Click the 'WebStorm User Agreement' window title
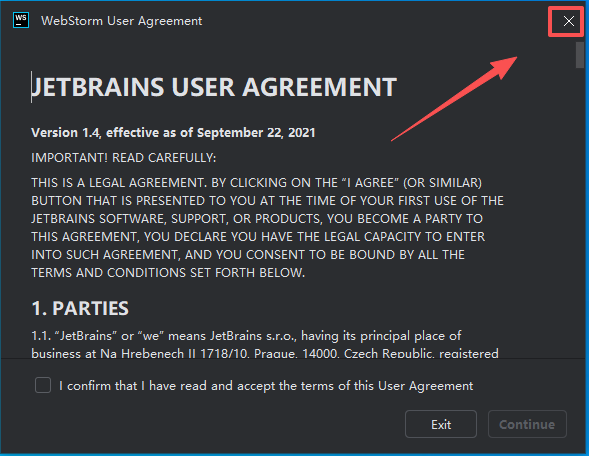Image resolution: width=589 pixels, height=456 pixels. tap(121, 21)
